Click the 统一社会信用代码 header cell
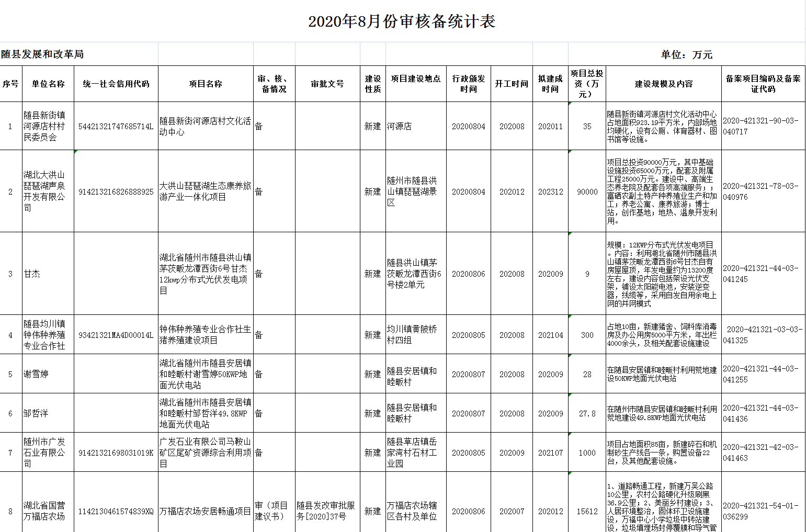This screenshot has width=806, height=532. [x=116, y=84]
